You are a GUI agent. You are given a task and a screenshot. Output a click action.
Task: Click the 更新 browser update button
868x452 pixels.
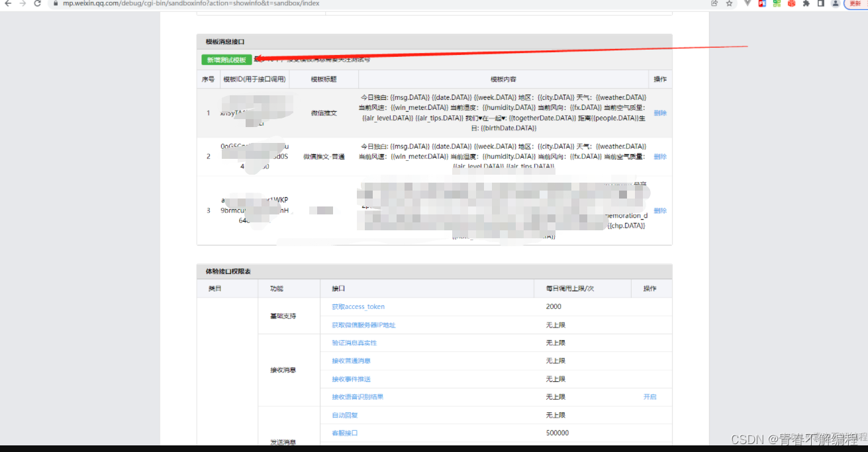(x=855, y=3)
